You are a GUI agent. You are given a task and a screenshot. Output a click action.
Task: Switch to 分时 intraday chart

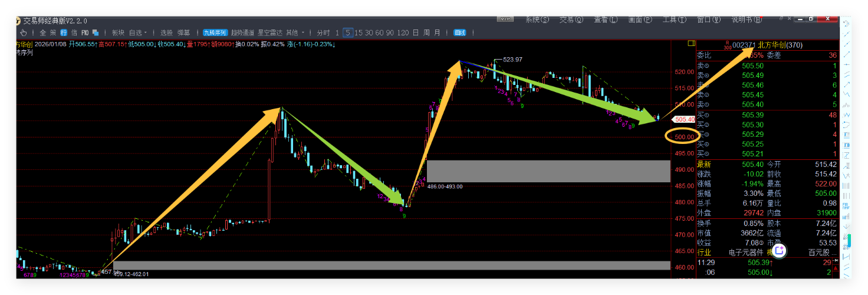pos(323,32)
